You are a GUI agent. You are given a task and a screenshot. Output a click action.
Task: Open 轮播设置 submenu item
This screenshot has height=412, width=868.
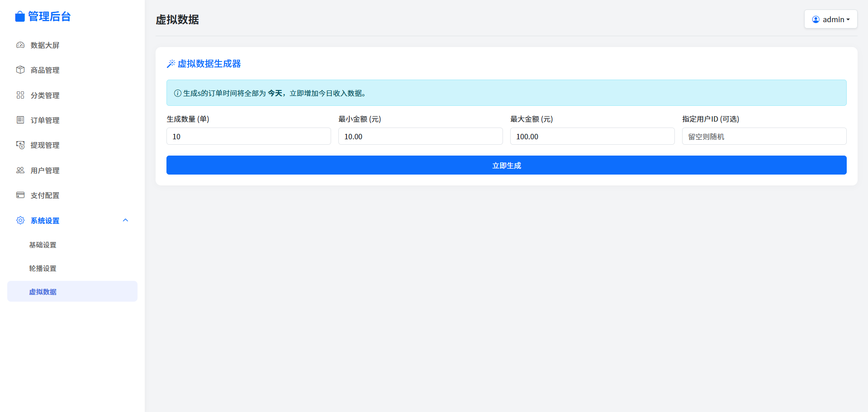(43, 268)
